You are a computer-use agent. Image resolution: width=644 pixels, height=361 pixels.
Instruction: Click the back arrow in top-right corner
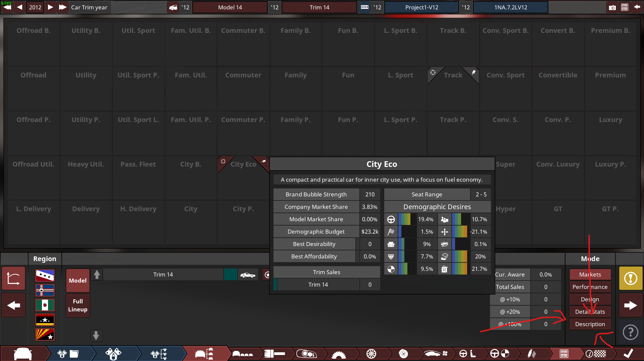637,7
